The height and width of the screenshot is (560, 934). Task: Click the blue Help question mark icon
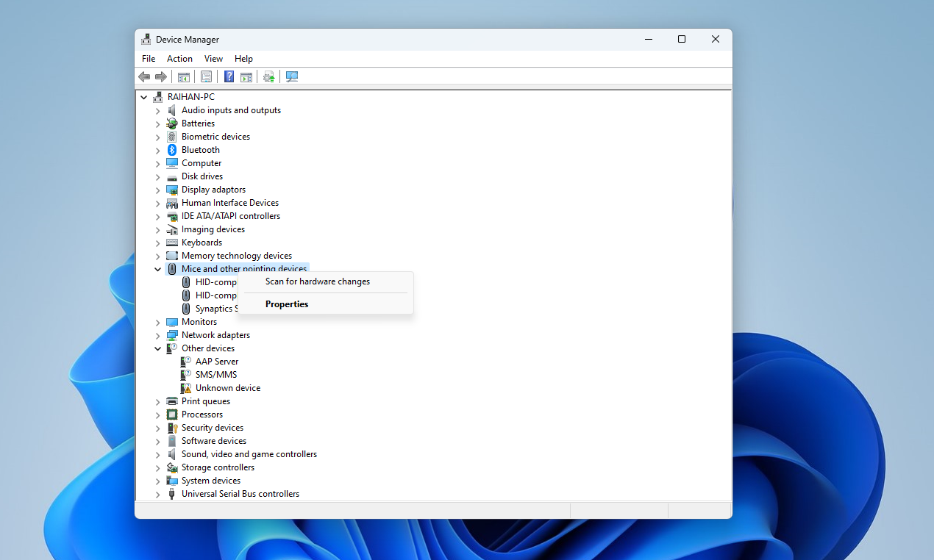229,77
